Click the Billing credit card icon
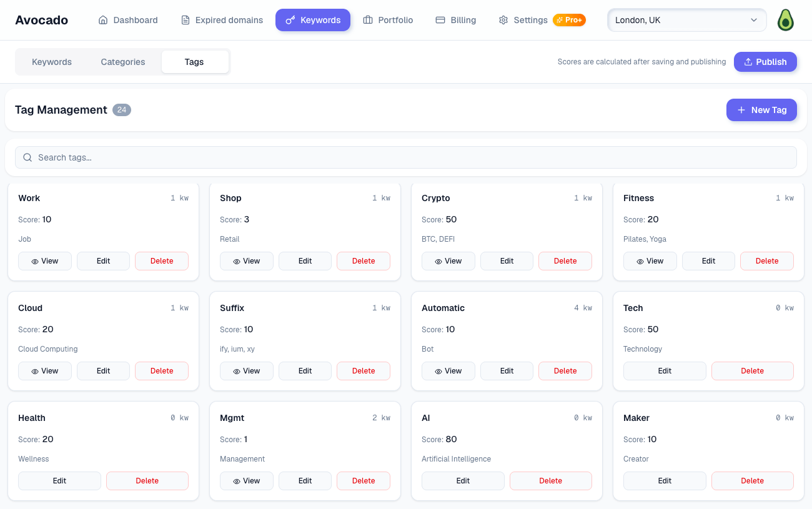 440,20
